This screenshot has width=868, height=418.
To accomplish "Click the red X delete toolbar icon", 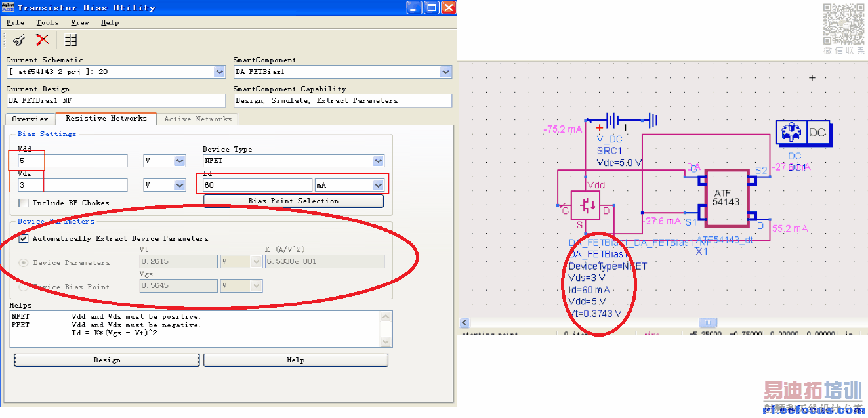I will pos(43,40).
